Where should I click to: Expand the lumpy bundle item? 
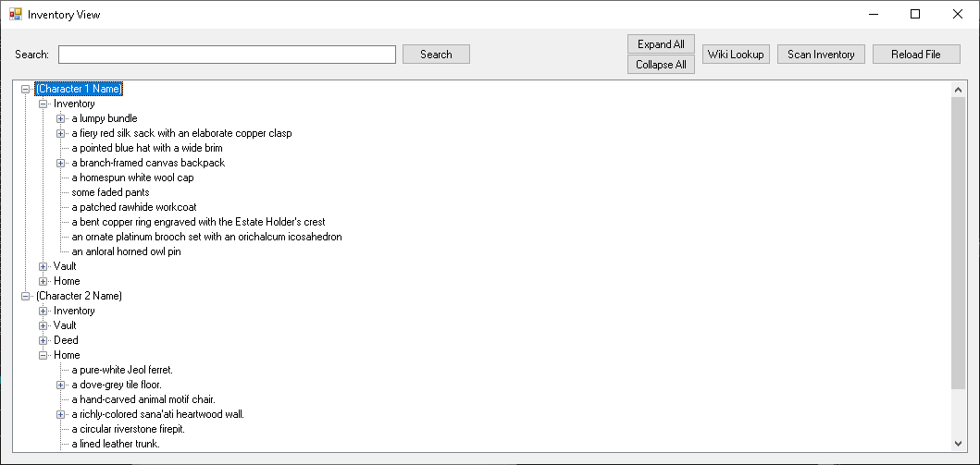pyautogui.click(x=60, y=118)
